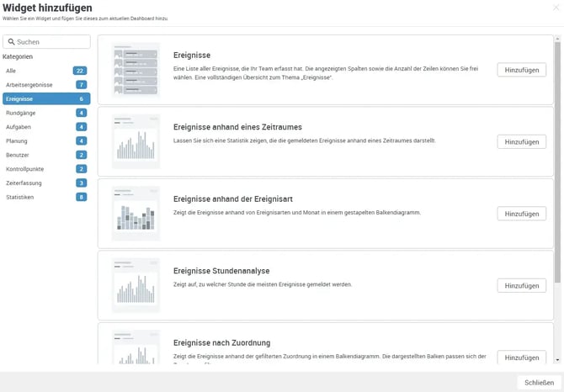Click the Stundenanalyse chart thumbnail
This screenshot has width=564, height=392.
[x=136, y=285]
